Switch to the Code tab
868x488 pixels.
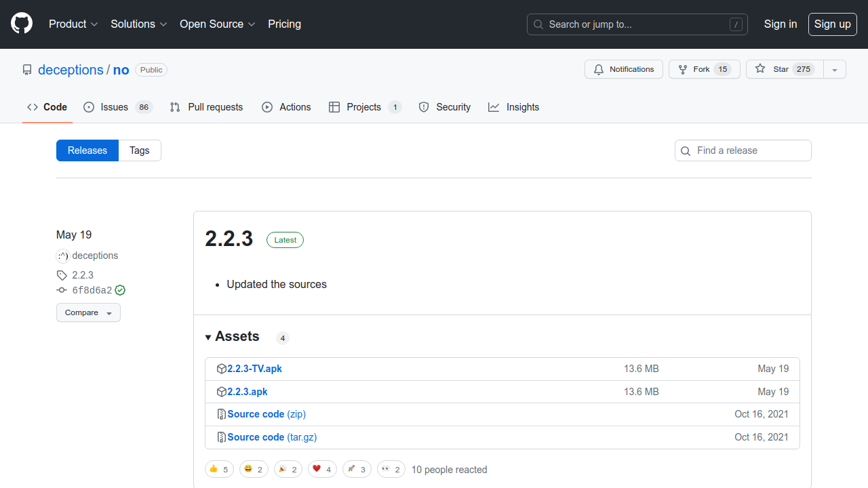click(47, 107)
